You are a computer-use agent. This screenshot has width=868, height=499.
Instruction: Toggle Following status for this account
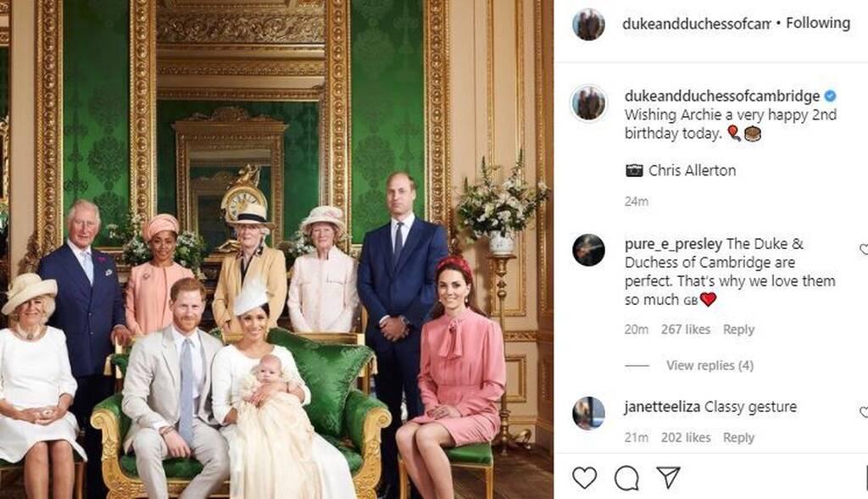[818, 23]
